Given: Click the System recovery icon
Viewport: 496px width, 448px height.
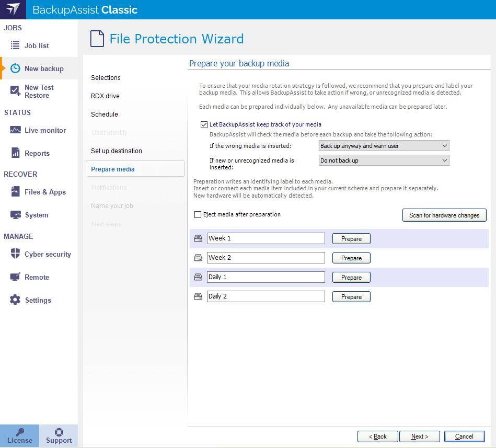Looking at the screenshot, I should click(15, 215).
